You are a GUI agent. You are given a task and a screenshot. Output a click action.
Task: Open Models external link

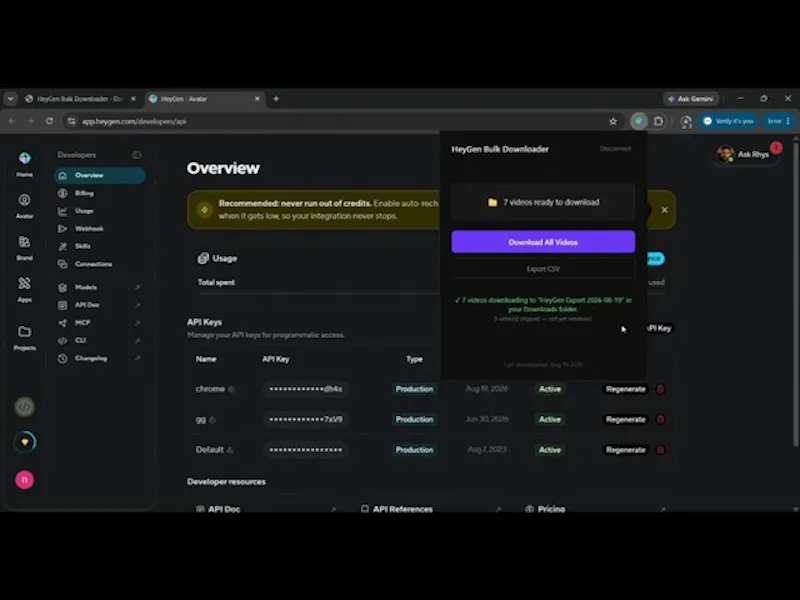[99, 287]
